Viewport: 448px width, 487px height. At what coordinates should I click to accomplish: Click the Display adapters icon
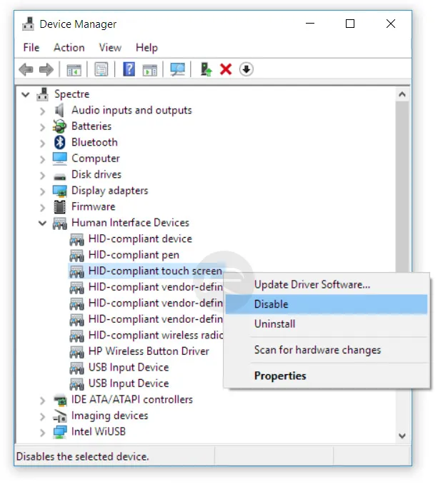click(x=59, y=191)
